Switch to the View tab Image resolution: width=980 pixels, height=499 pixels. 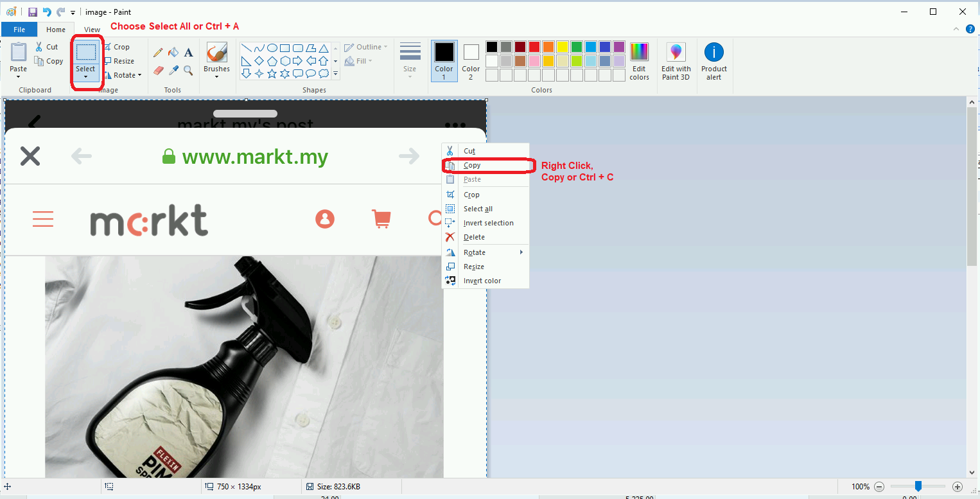[91, 29]
